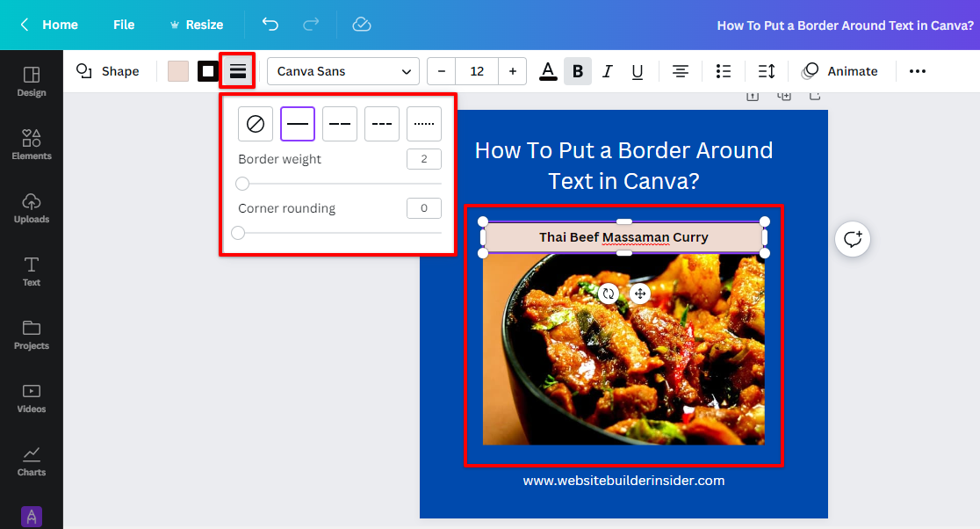Apply bulleted list formatting
This screenshot has width=980, height=529.
click(x=724, y=71)
